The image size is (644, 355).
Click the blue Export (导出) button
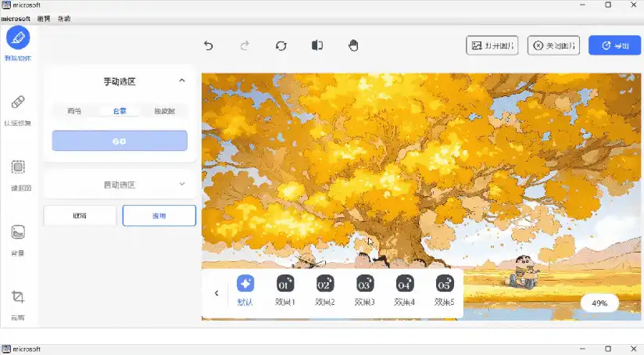(614, 45)
